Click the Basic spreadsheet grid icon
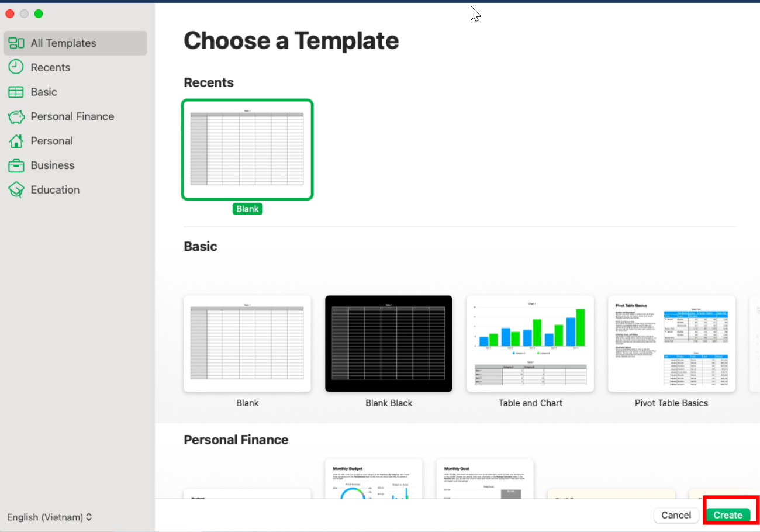760x532 pixels. point(15,92)
